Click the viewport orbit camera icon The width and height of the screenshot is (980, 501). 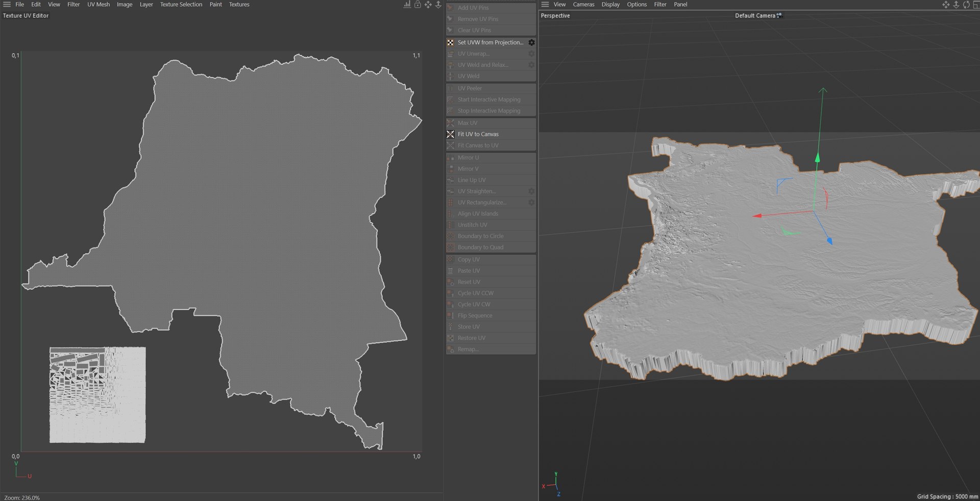(966, 4)
